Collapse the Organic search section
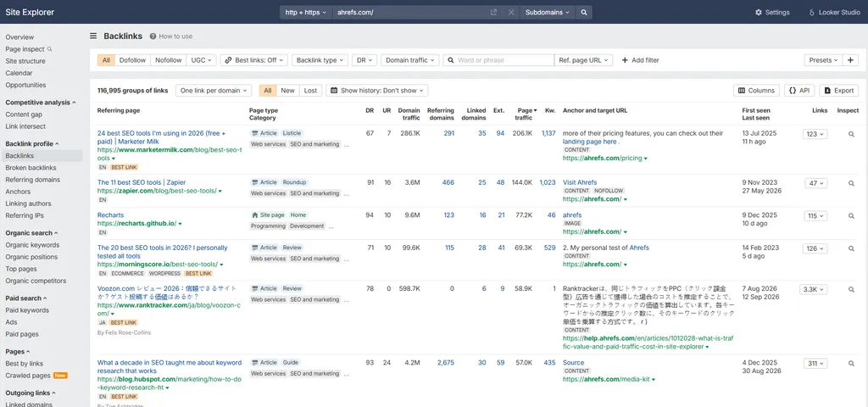This screenshot has width=868, height=407. pyautogui.click(x=31, y=233)
